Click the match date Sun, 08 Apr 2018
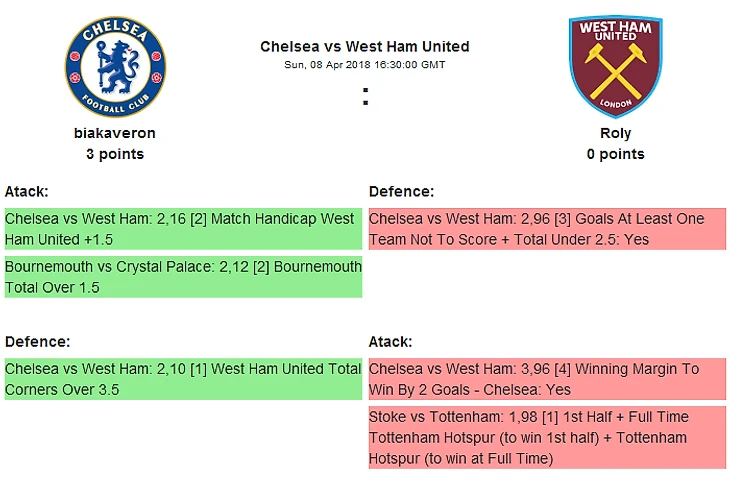730x480 pixels. pyautogui.click(x=364, y=65)
